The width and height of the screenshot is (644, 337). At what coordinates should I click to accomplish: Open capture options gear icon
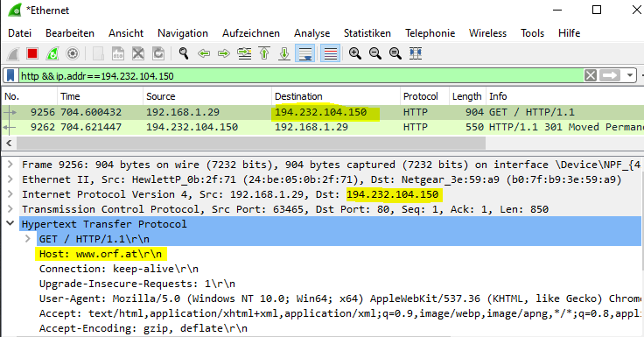73,54
